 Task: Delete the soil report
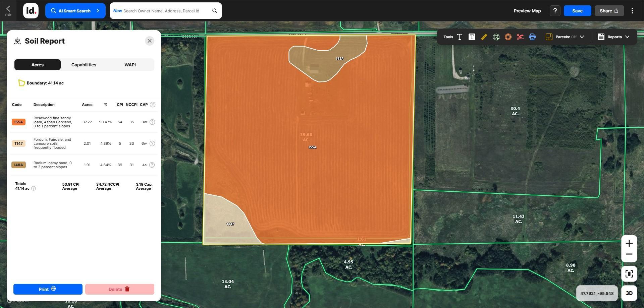(120, 289)
